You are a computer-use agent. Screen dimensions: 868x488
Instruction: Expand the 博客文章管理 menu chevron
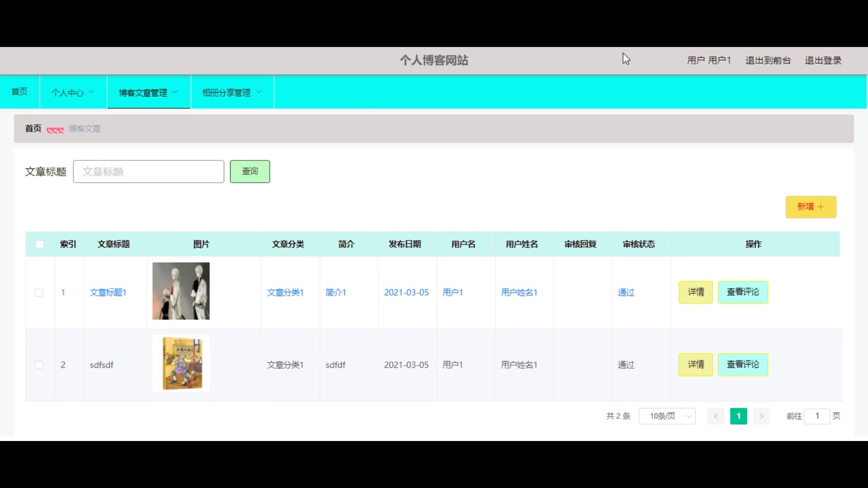[175, 92]
